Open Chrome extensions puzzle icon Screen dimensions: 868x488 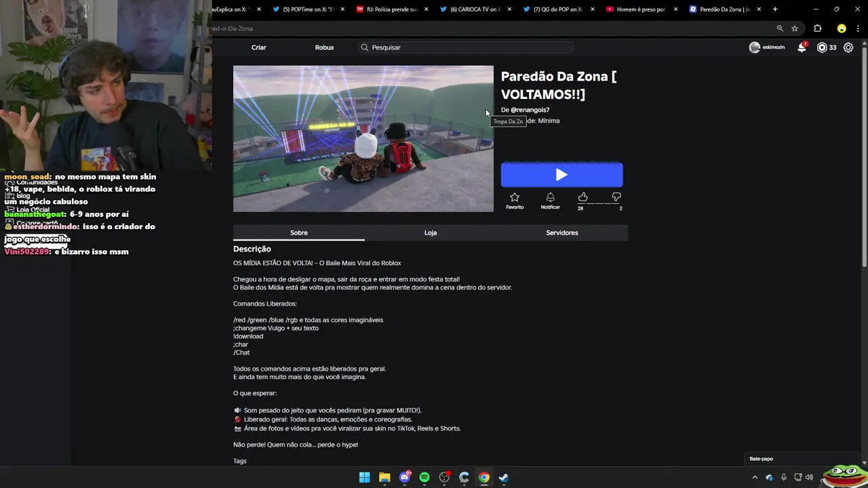817,28
